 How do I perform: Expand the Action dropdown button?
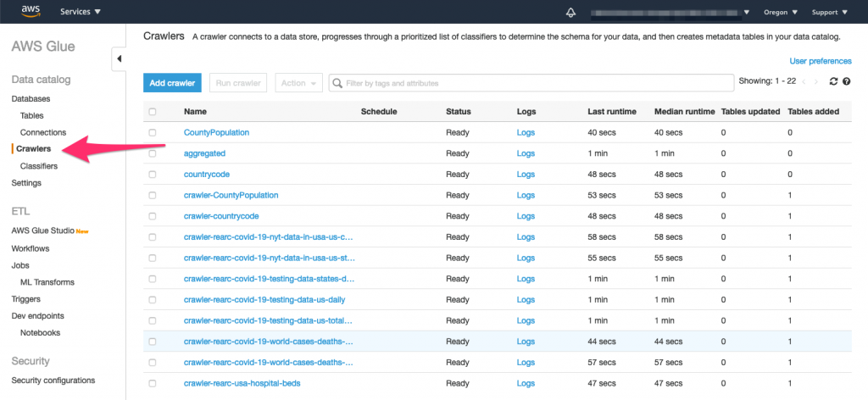point(299,83)
